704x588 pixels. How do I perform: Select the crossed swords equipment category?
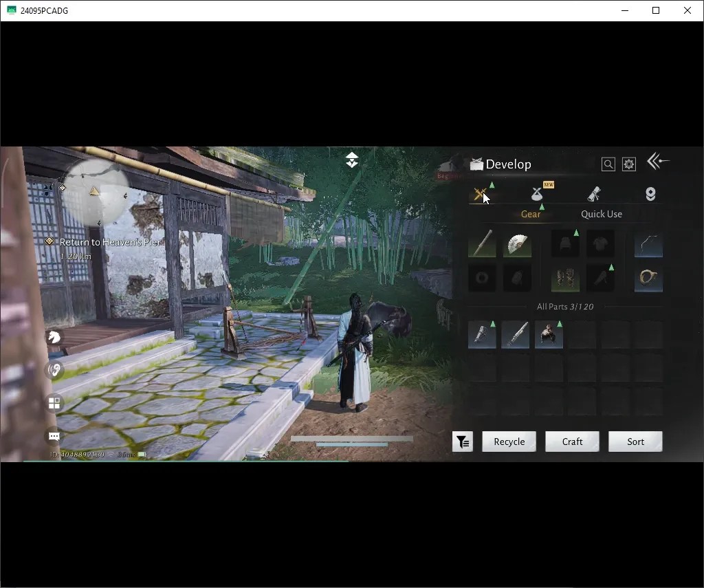[481, 195]
